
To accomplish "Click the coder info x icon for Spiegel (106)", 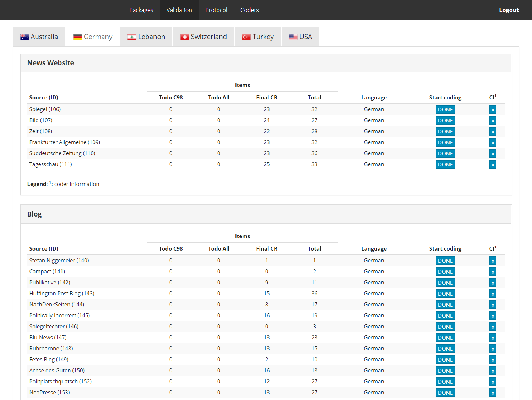I will click(493, 110).
